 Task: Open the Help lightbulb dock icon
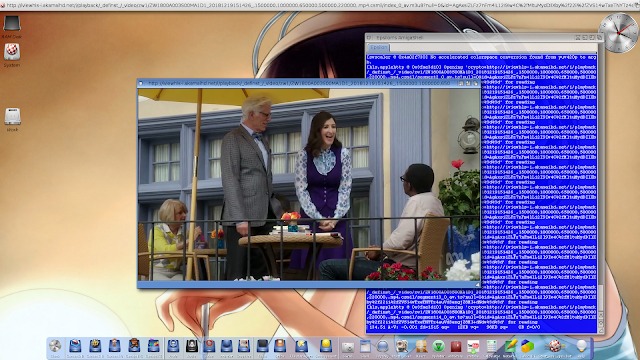tap(581, 346)
